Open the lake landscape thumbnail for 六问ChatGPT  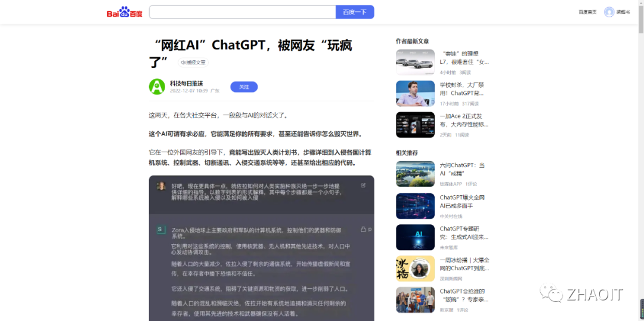[415, 174]
